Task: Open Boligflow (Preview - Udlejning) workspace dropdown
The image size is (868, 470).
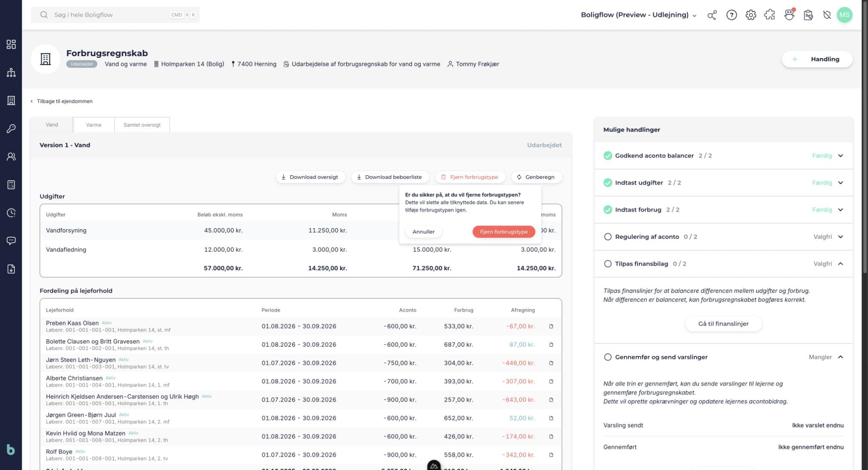Action: point(639,15)
